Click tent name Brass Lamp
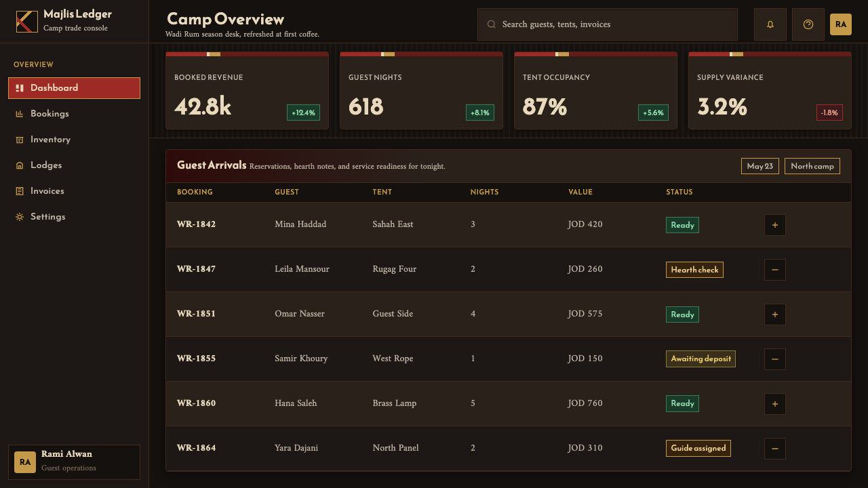Screen dimensions: 868x488 pos(395,403)
